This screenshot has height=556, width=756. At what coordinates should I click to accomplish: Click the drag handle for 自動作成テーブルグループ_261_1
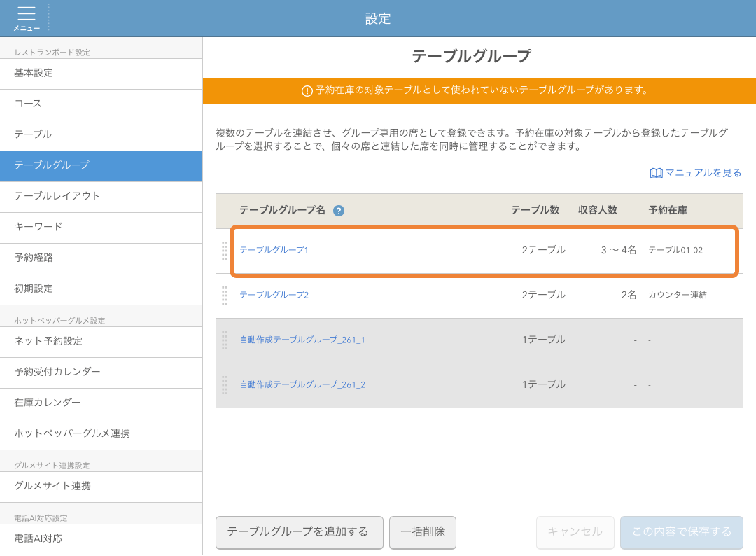click(225, 340)
